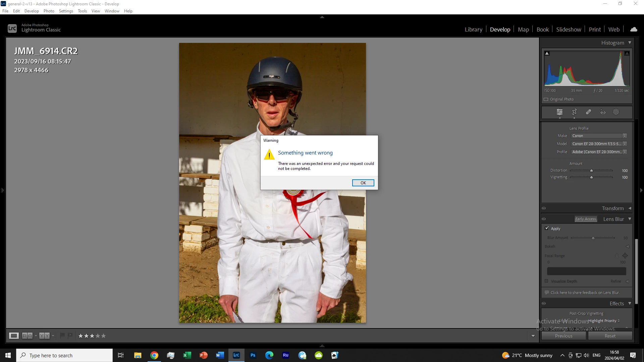Click the cloud sync status icon
Screen dimensions: 644x362
click(634, 29)
